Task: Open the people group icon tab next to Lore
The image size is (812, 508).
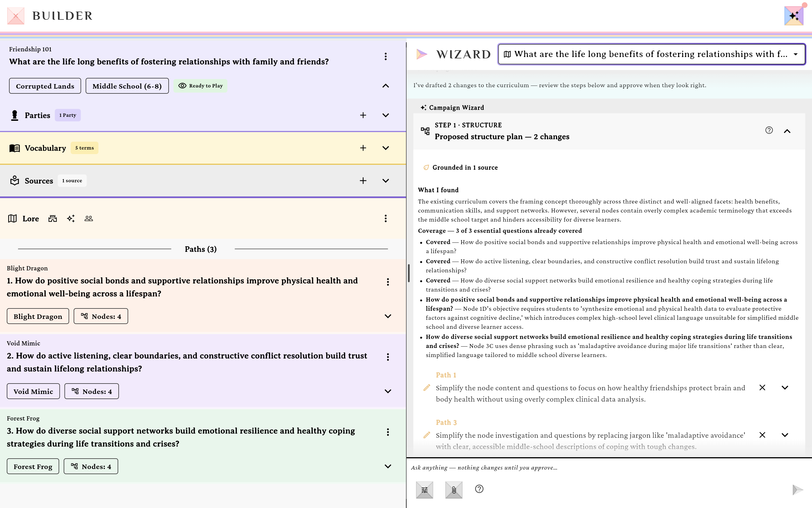Action: coord(89,218)
